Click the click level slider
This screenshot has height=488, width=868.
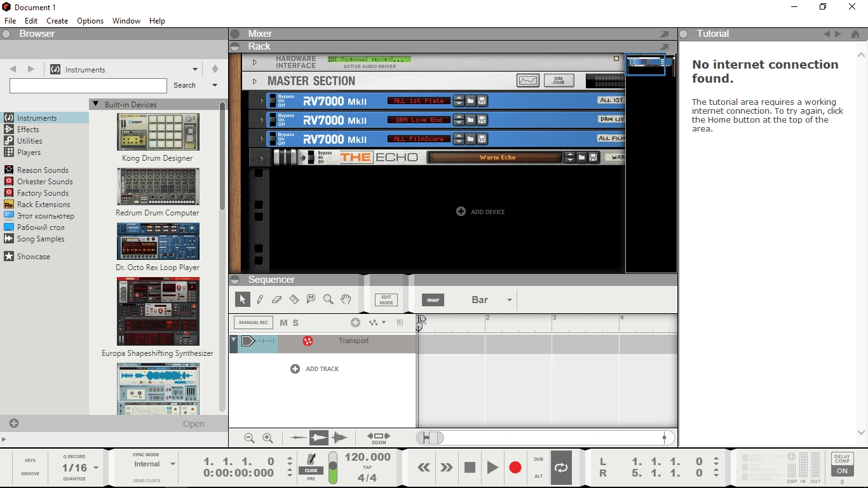(x=333, y=468)
